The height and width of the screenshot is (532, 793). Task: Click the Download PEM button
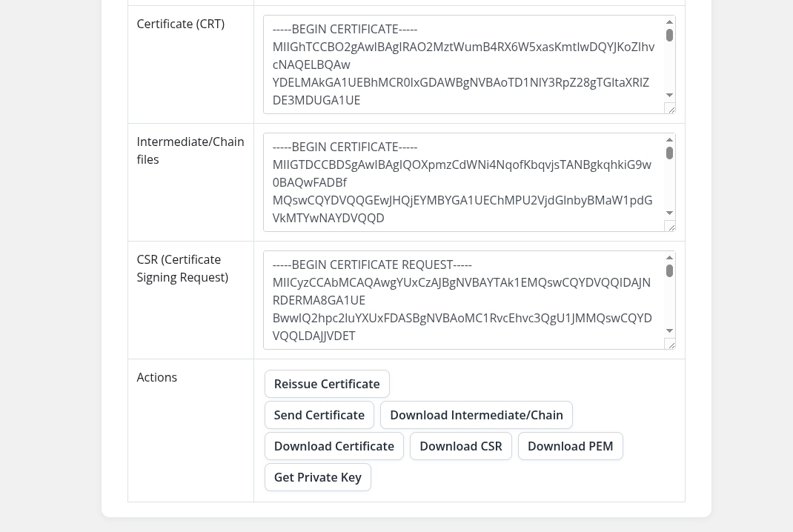click(x=571, y=446)
